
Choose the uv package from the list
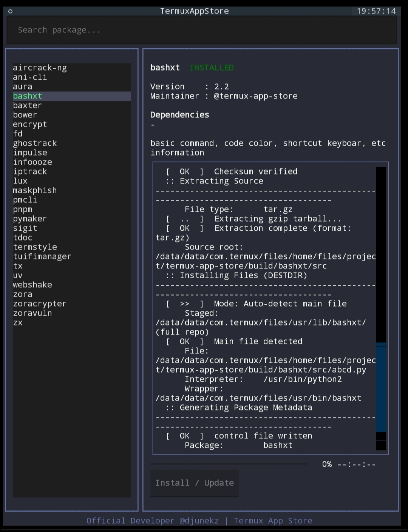click(17, 275)
